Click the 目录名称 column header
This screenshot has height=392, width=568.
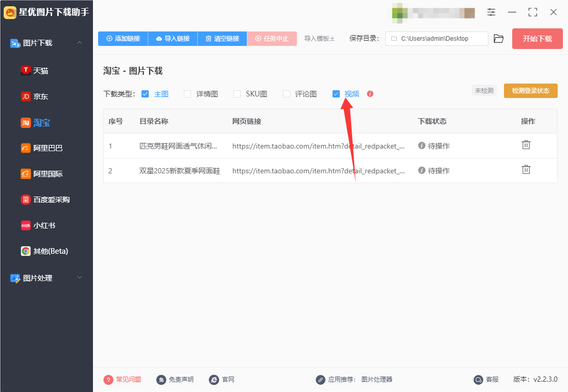pyautogui.click(x=154, y=121)
